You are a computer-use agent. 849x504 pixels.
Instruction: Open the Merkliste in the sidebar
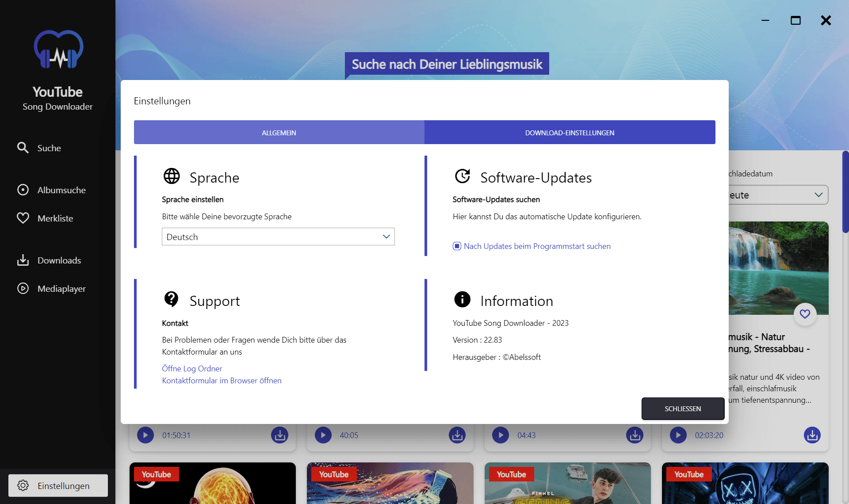click(x=45, y=218)
